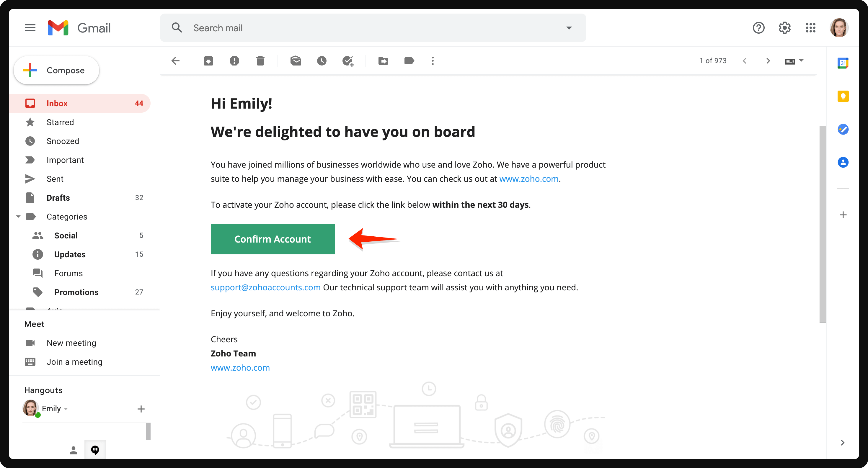Open Google Keep in the side panel

843,96
